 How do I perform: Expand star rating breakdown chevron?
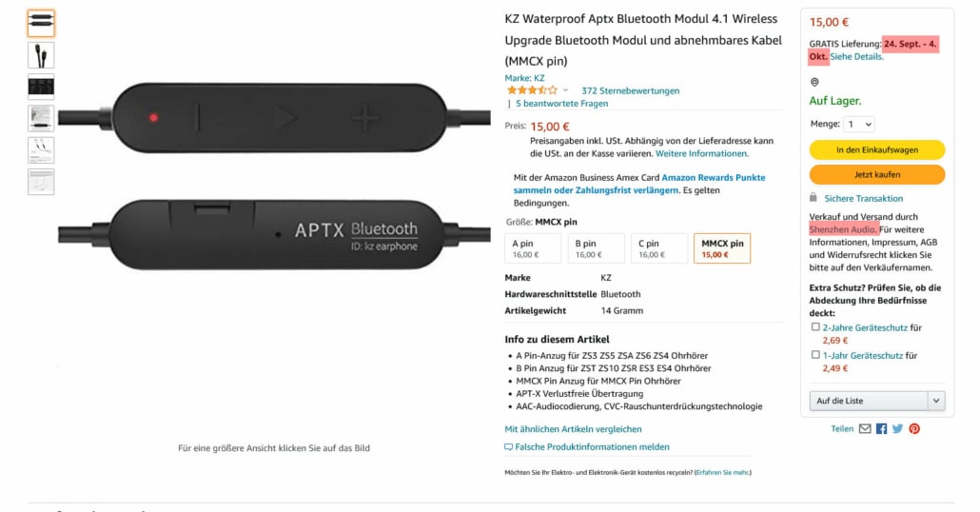[x=565, y=90]
